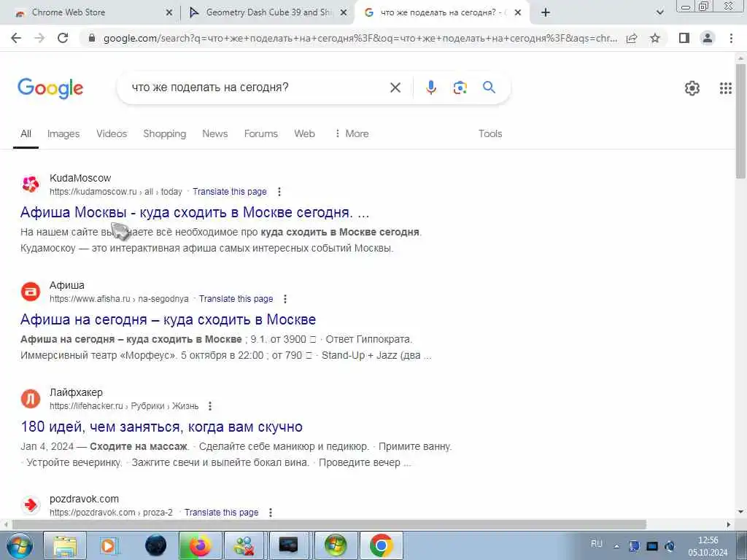Open the tab search dropdown arrow
The image size is (747, 560).
pyautogui.click(x=659, y=12)
